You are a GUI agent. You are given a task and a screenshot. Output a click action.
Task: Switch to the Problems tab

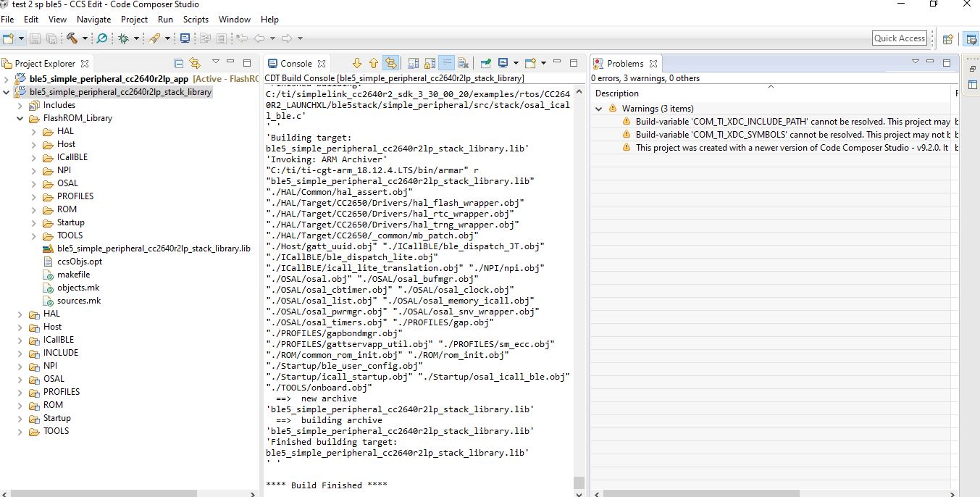(624, 64)
